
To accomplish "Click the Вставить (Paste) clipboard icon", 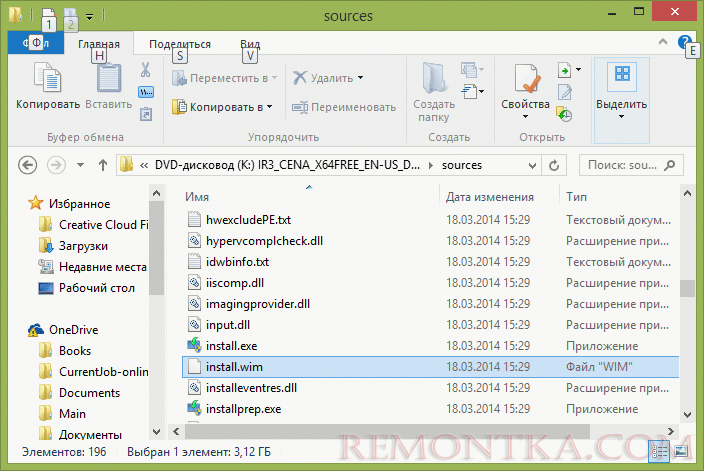I will [x=109, y=78].
